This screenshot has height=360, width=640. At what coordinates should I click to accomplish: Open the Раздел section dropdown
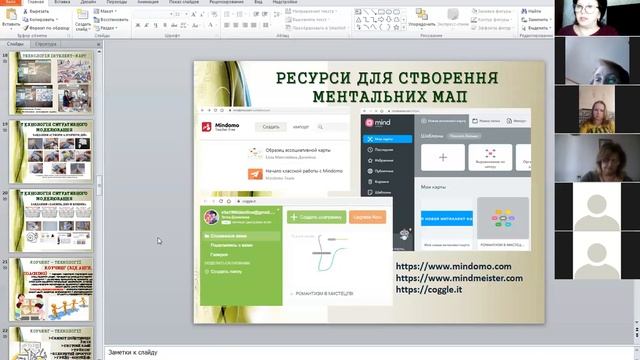point(106,28)
